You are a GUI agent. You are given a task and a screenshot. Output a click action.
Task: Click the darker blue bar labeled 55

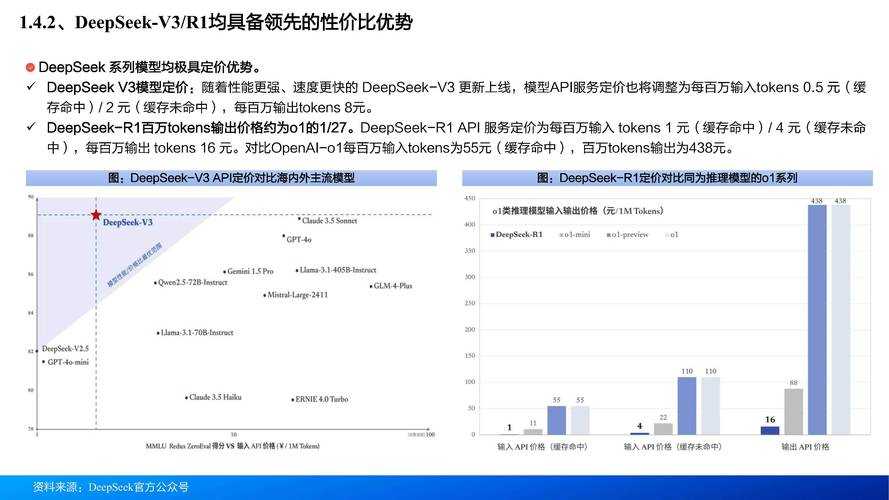click(556, 420)
